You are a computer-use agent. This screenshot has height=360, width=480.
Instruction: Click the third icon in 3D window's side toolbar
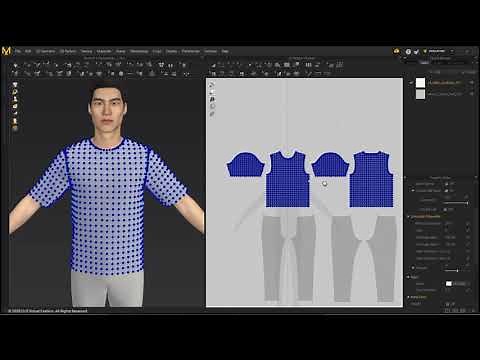point(15,99)
